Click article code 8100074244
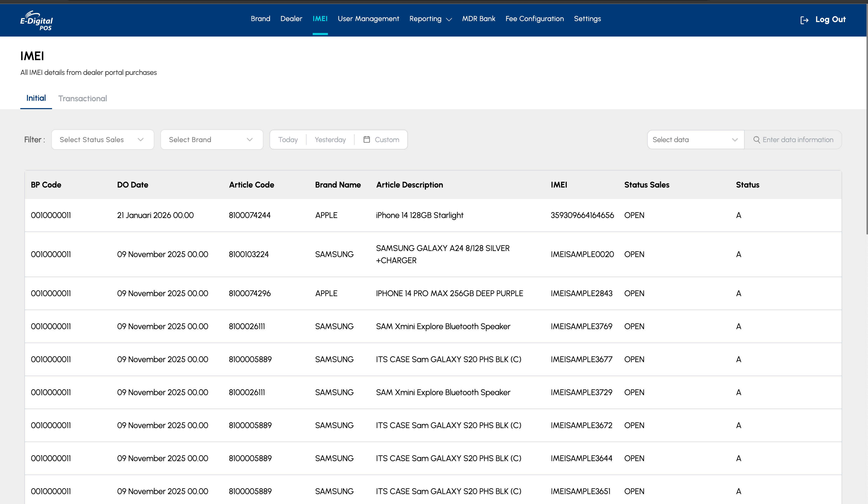This screenshot has width=868, height=504. pyautogui.click(x=250, y=215)
